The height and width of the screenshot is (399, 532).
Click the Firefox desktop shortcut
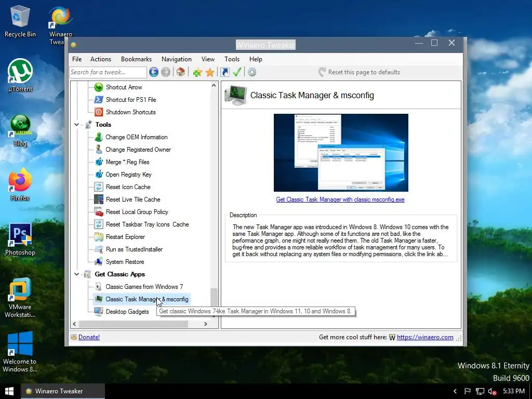point(20,185)
